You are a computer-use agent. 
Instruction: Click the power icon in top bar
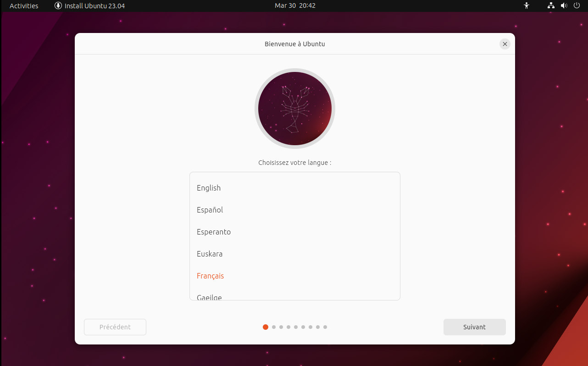coord(577,5)
